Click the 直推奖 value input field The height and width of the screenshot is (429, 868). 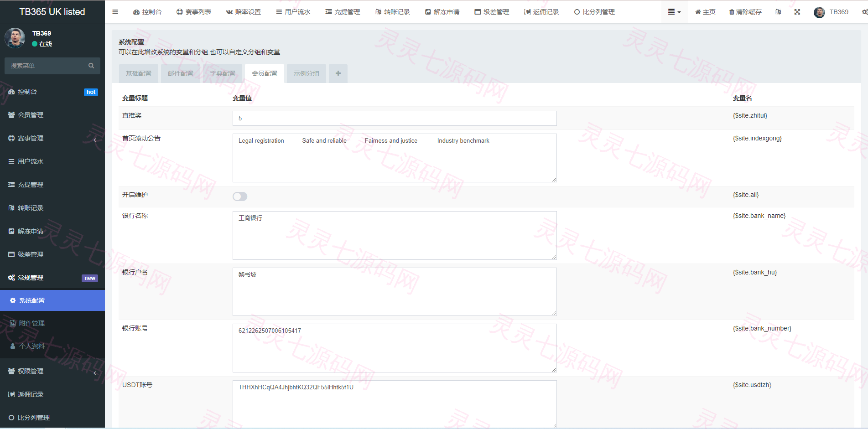[x=395, y=118]
